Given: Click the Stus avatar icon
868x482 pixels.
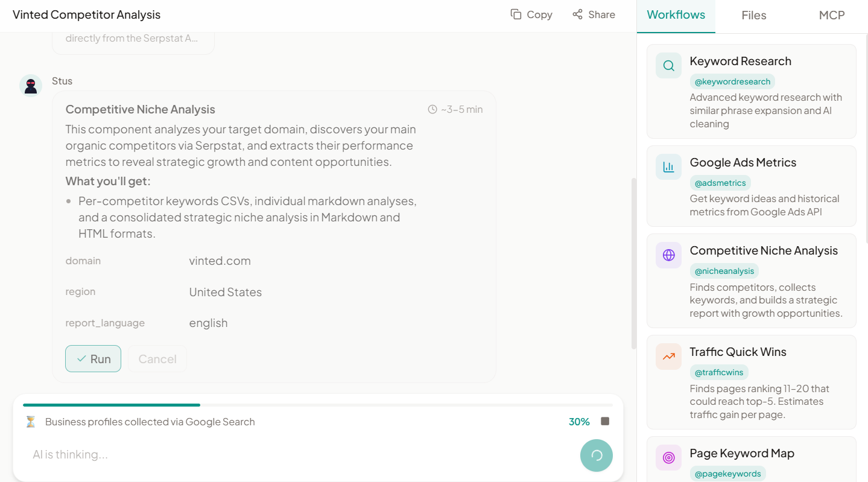Looking at the screenshot, I should (31, 86).
